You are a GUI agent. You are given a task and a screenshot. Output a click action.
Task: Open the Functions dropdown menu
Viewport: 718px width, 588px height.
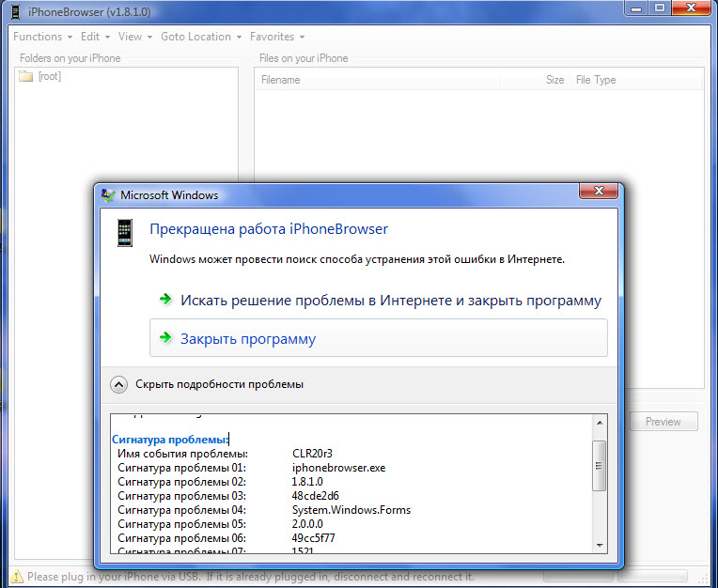point(42,37)
